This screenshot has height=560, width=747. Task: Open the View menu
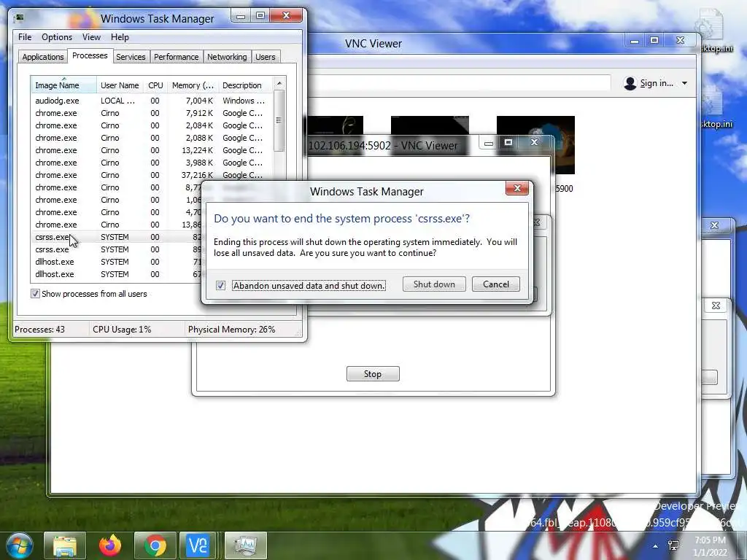91,37
